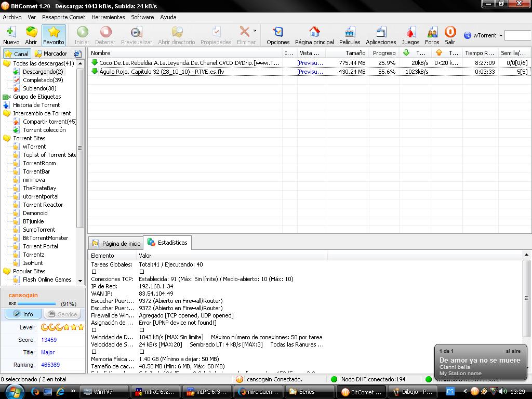Open the Pasaporte Comet menu
Screen dimensions: 532x399
point(63,17)
